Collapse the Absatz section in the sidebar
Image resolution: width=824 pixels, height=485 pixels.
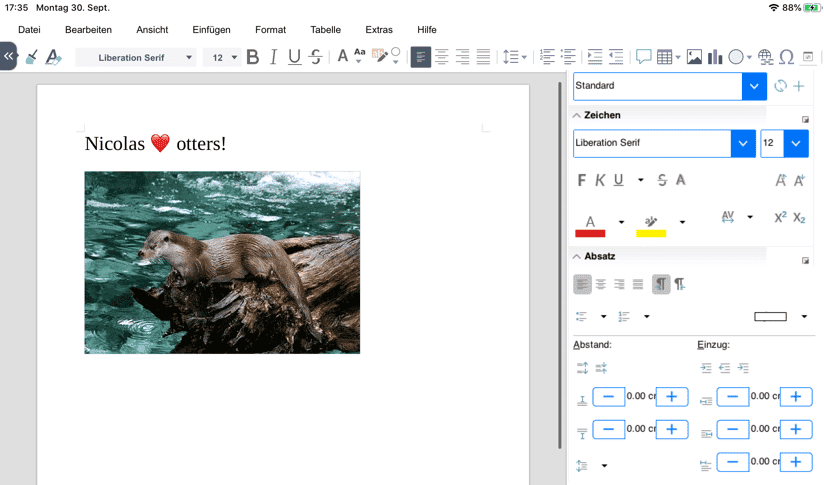tap(577, 257)
